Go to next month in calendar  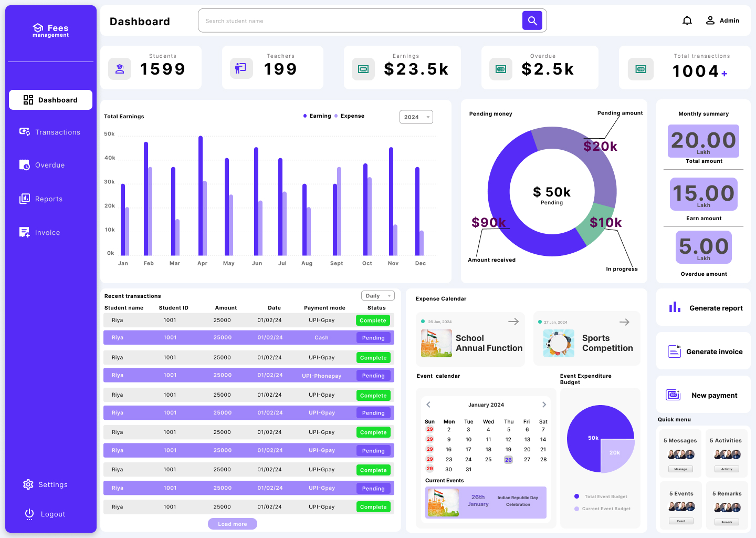544,405
